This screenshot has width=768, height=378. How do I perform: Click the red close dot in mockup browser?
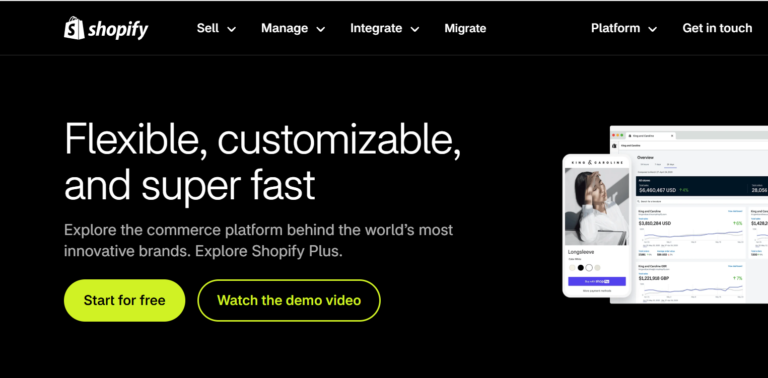coord(614,135)
